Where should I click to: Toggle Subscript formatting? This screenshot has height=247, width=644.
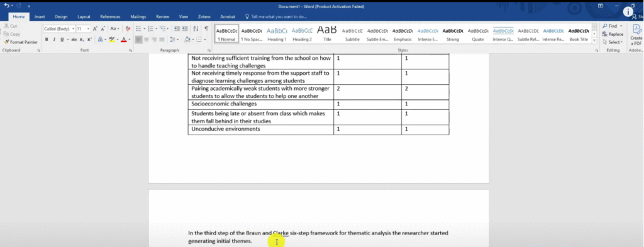82,40
